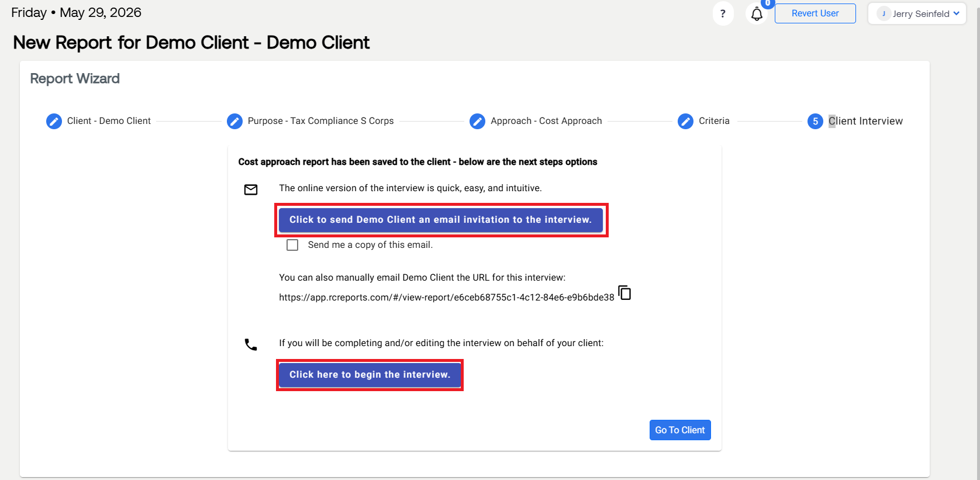Image resolution: width=980 pixels, height=480 pixels.
Task: Expand the Jerry Seinfeld user dropdown
Action: [916, 13]
